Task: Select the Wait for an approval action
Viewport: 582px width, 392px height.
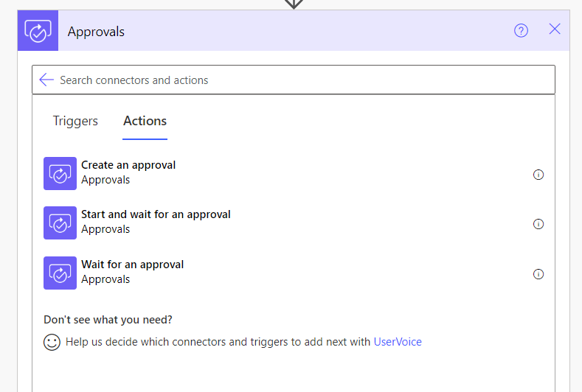Action: pyautogui.click(x=294, y=273)
